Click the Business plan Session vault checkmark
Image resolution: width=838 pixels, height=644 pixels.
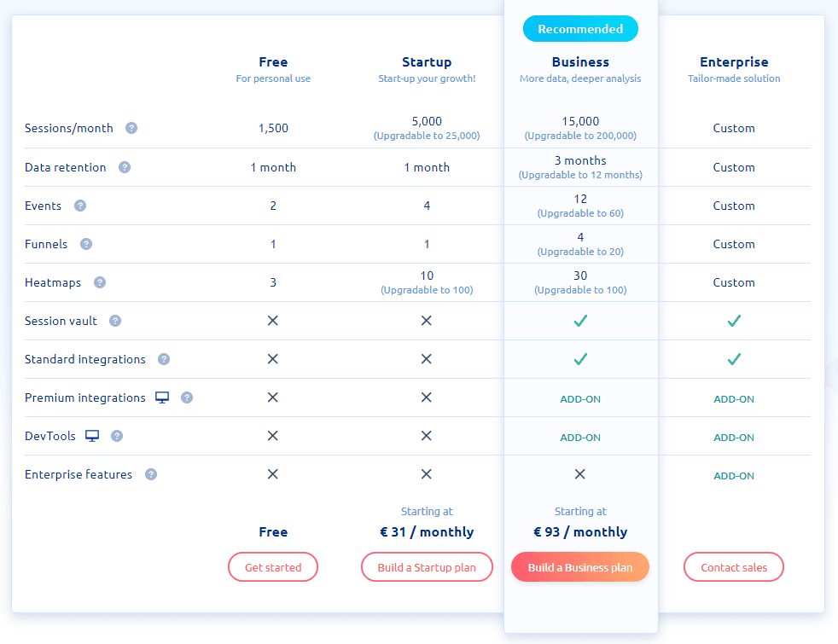coord(580,321)
